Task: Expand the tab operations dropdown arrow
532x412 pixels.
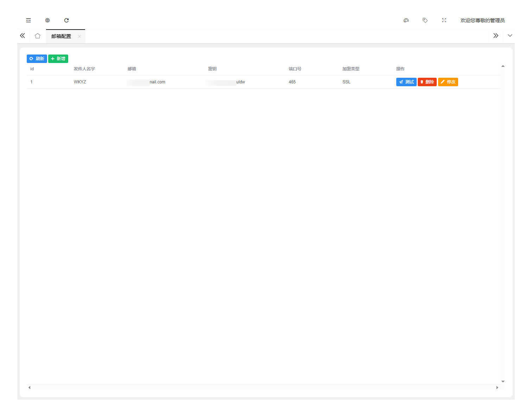Action: 510,36
